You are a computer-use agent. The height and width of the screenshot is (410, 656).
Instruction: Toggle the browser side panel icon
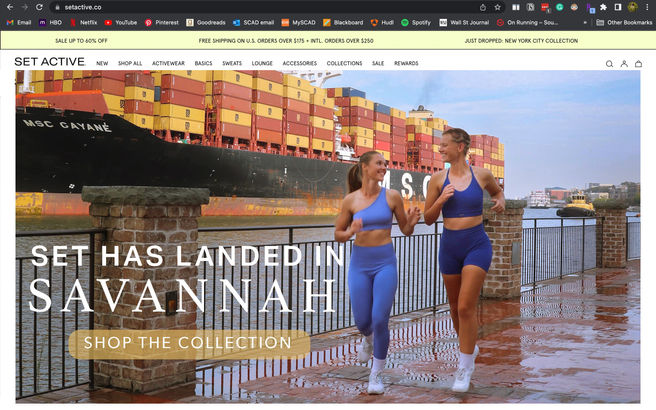[x=618, y=7]
